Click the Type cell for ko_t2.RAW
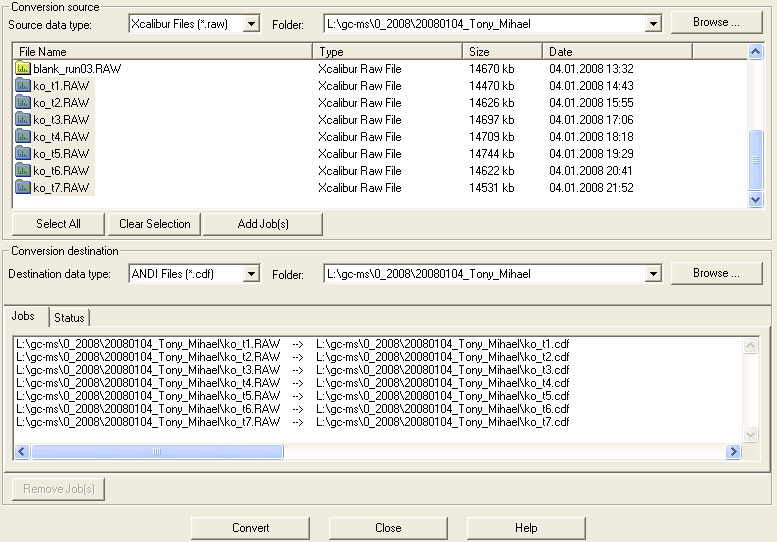 coord(360,103)
